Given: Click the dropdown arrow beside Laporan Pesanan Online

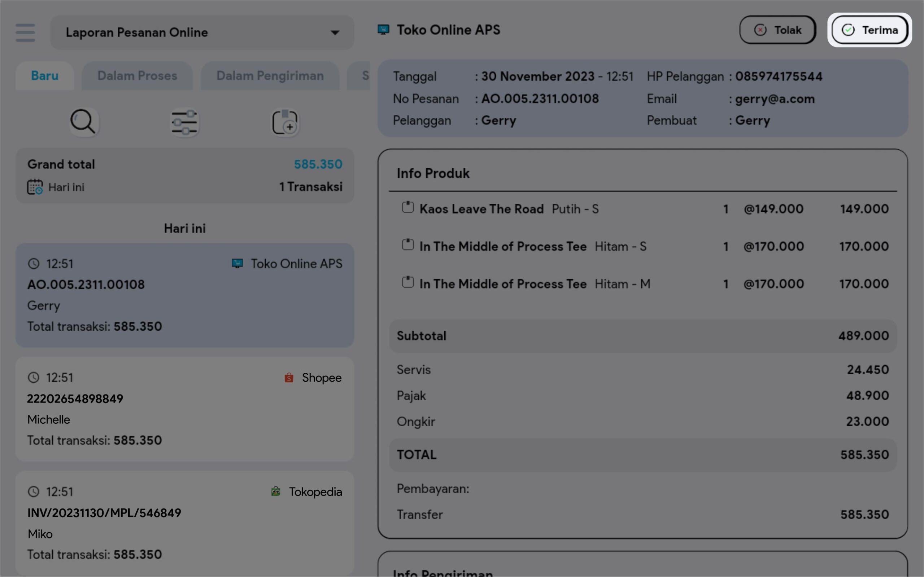Looking at the screenshot, I should coord(335,33).
